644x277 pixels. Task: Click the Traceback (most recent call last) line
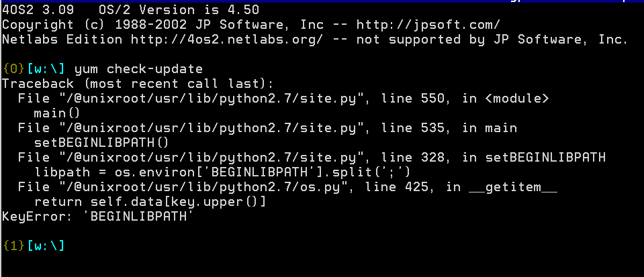pos(138,84)
